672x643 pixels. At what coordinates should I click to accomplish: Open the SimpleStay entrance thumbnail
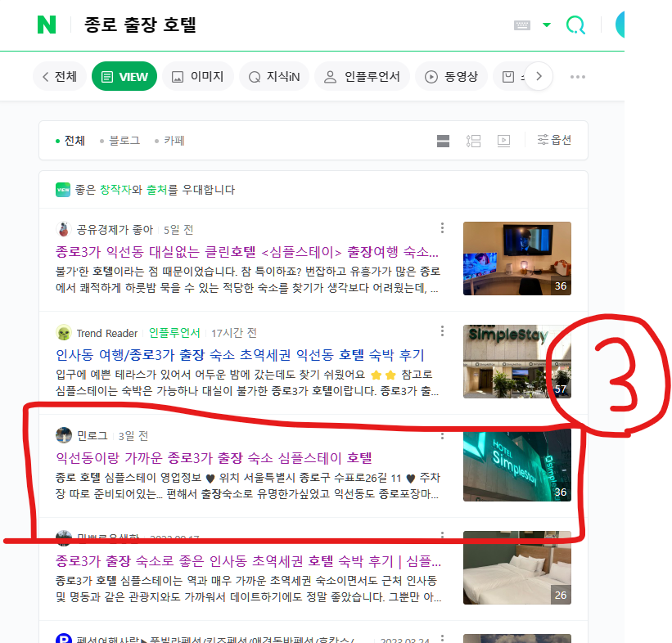pos(516,361)
